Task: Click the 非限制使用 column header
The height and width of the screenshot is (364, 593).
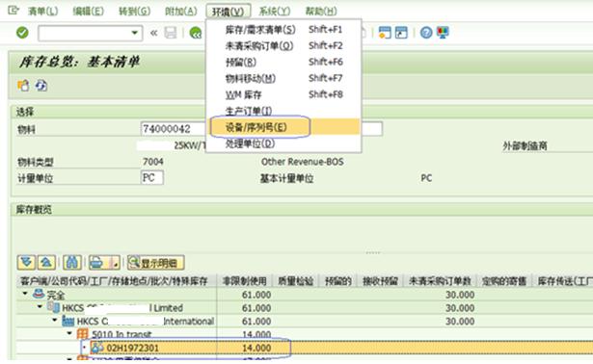Action: (x=245, y=281)
